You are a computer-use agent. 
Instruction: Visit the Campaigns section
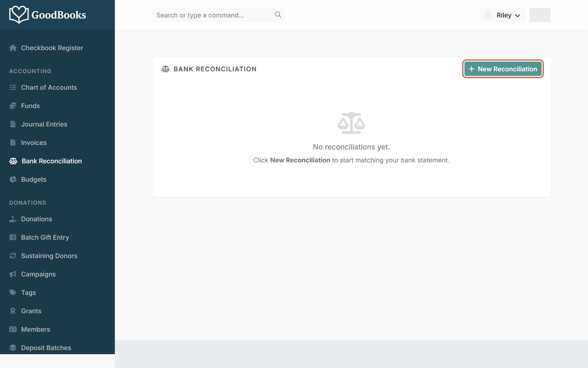point(38,274)
